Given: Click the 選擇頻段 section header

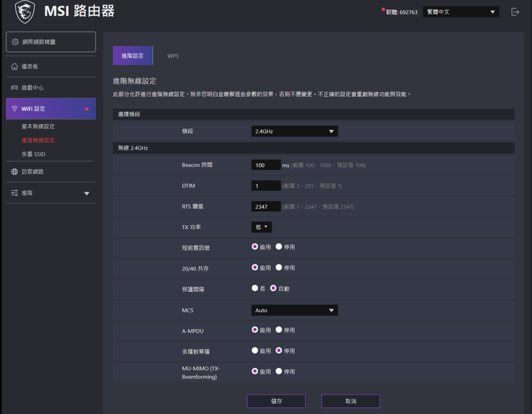Looking at the screenshot, I should click(313, 114).
